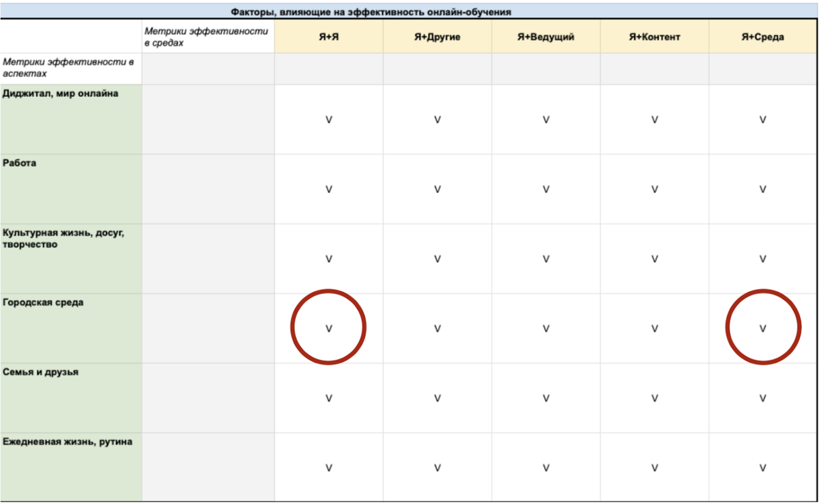The width and height of the screenshot is (819, 504).
Task: Click the V in Диджитал row, Я+Среда column
Action: coord(763,120)
